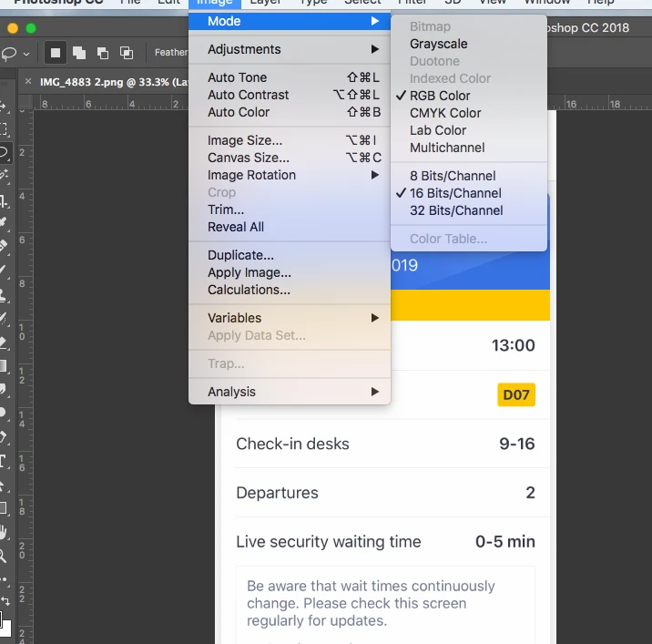
Task: Select the Pen tool
Action: point(4,437)
